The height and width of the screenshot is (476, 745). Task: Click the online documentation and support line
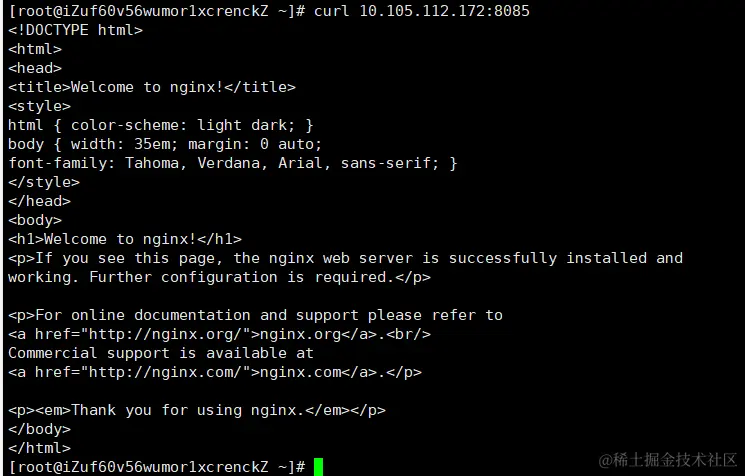coord(255,315)
